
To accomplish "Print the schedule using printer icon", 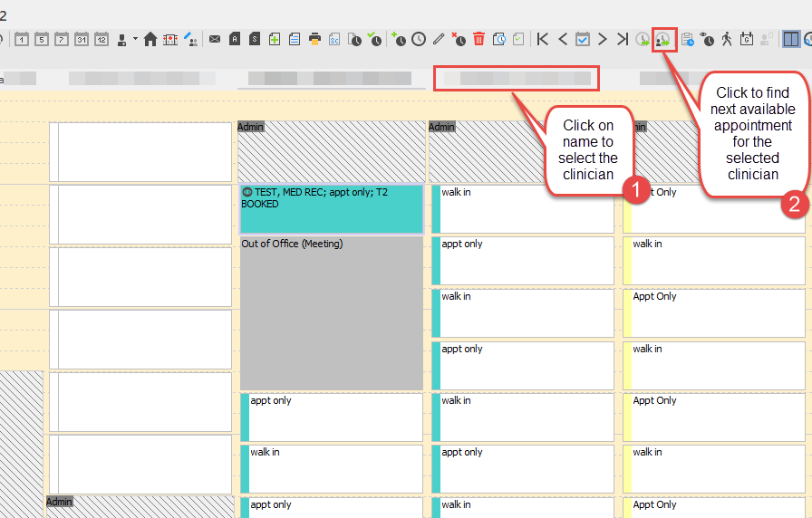I will pyautogui.click(x=314, y=39).
